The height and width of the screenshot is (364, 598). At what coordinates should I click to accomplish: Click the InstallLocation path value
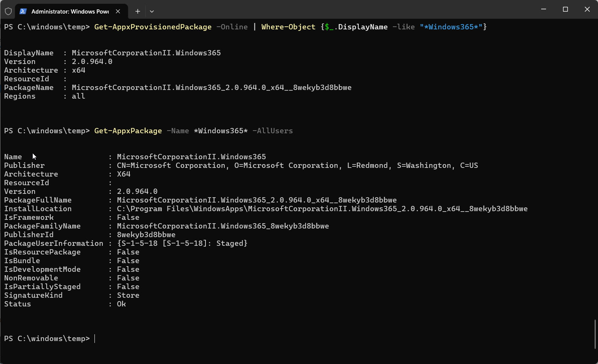[x=322, y=209]
